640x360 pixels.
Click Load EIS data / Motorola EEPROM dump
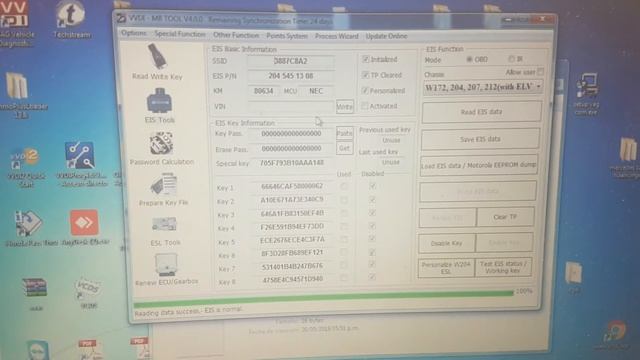click(479, 165)
